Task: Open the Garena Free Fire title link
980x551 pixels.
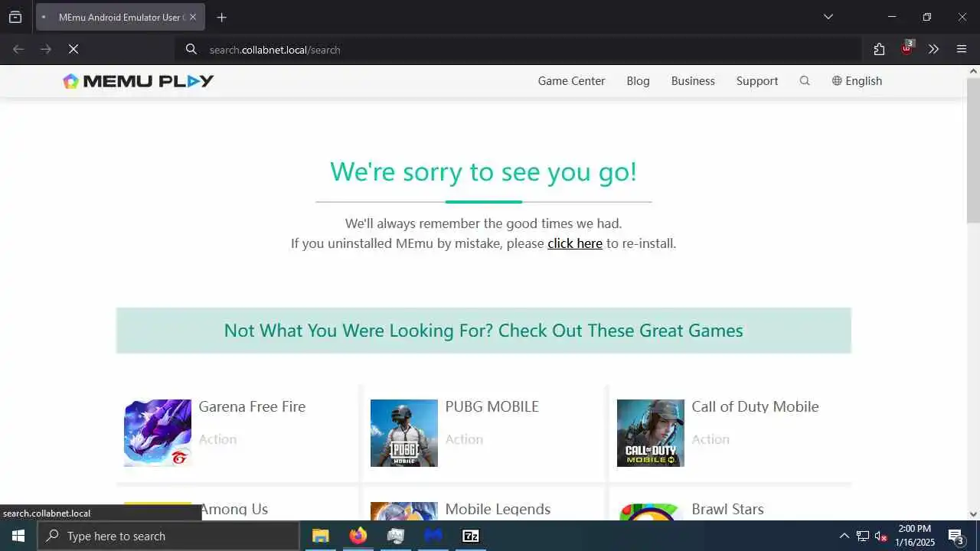Action: pos(252,406)
